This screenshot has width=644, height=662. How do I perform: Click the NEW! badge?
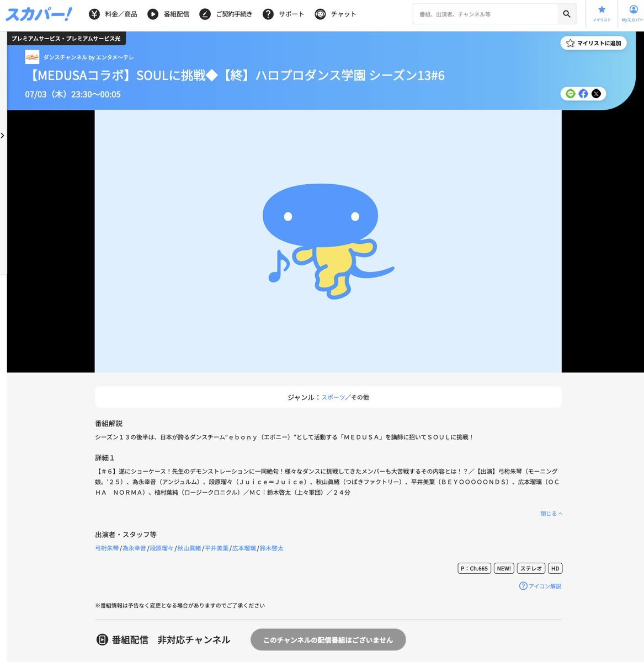click(x=504, y=568)
